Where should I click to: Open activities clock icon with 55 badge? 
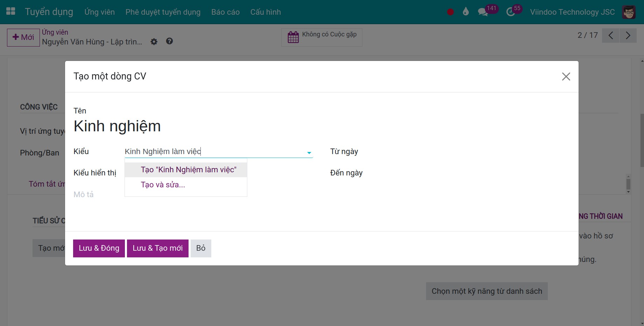point(510,12)
